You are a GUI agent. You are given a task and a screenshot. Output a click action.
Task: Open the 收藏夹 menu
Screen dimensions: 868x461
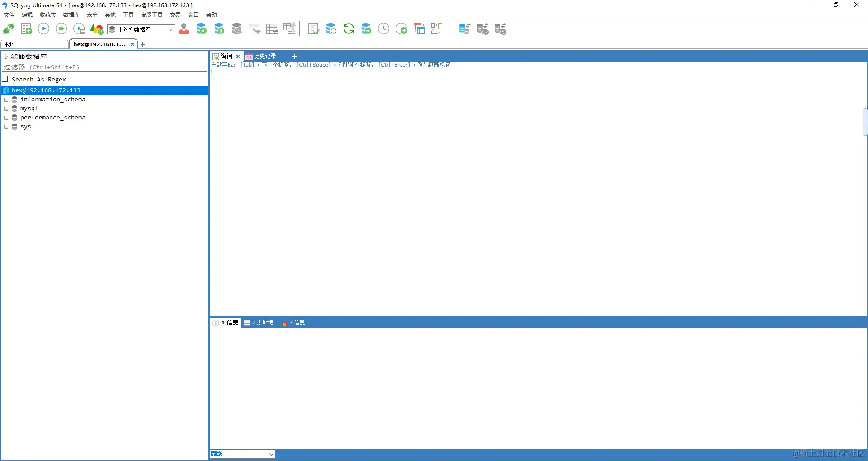point(48,15)
